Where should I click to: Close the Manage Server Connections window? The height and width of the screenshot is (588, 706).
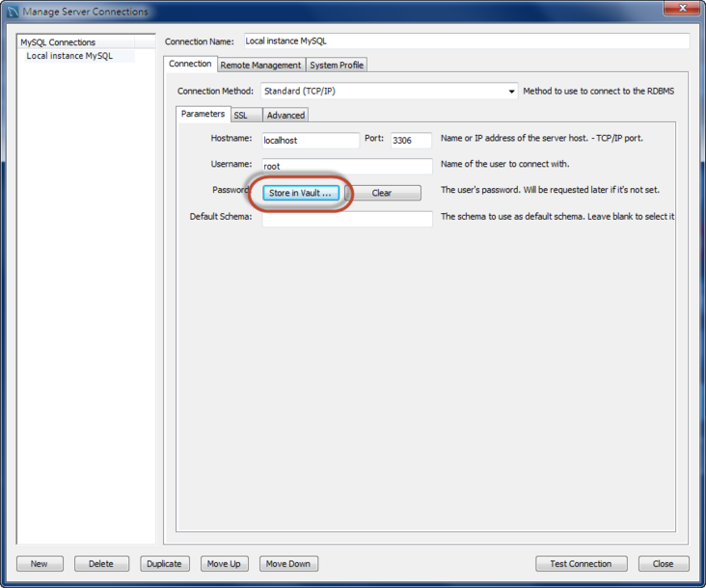682,8
